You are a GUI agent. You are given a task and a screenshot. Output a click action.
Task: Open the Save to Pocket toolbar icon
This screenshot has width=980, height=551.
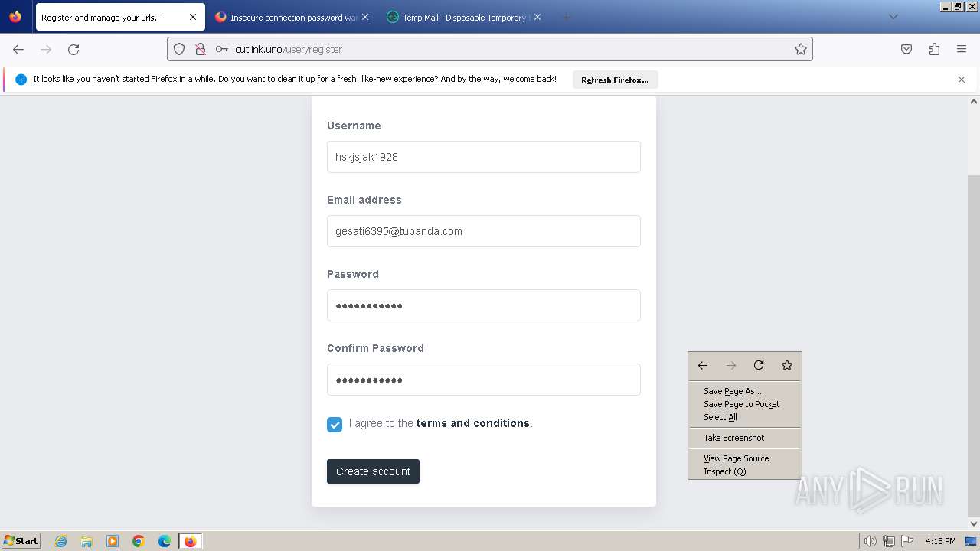pos(906,49)
